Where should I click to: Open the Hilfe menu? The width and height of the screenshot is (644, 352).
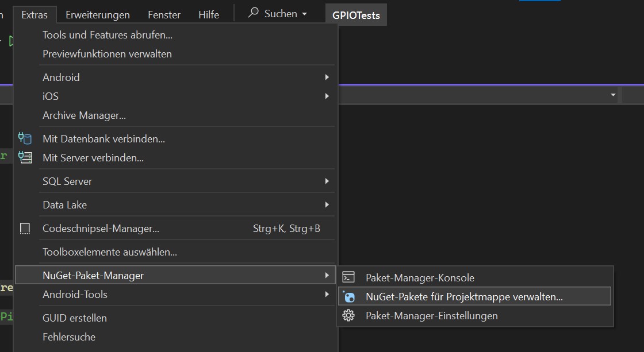click(x=209, y=14)
